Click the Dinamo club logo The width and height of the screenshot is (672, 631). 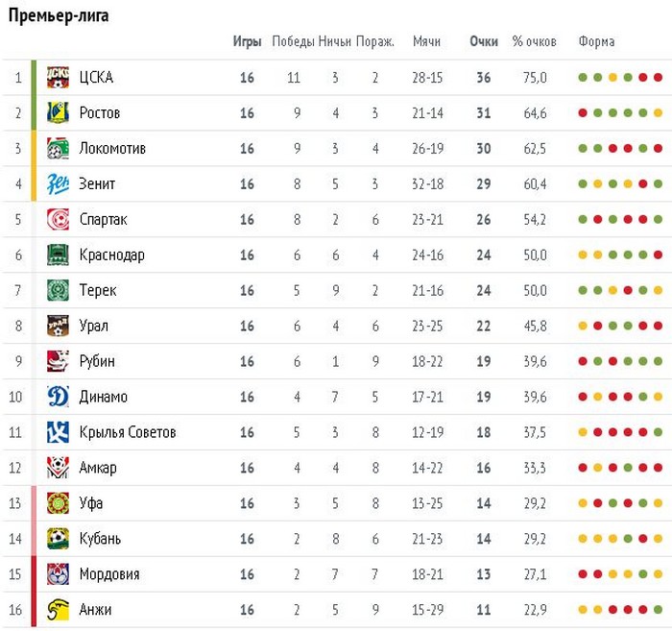click(x=59, y=397)
